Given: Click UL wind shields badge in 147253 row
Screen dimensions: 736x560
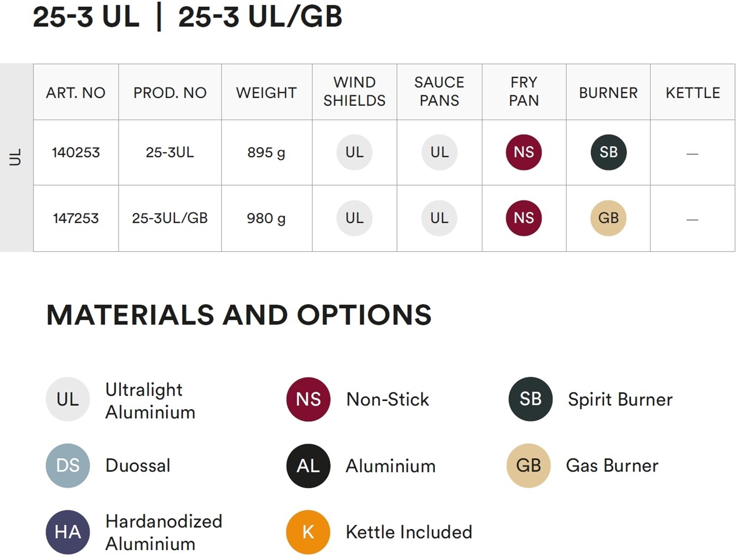Looking at the screenshot, I should point(354,218).
